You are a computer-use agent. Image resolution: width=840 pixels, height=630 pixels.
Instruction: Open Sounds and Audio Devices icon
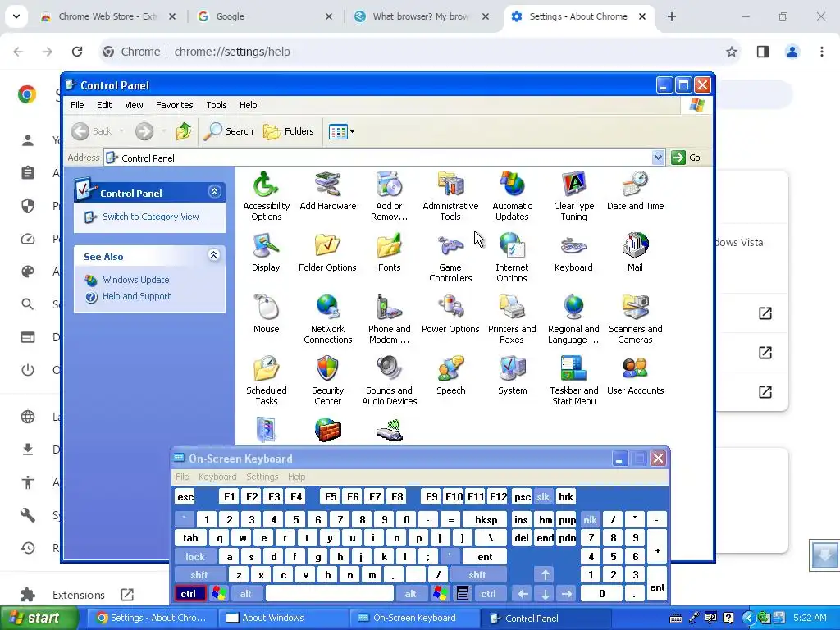tap(389, 381)
